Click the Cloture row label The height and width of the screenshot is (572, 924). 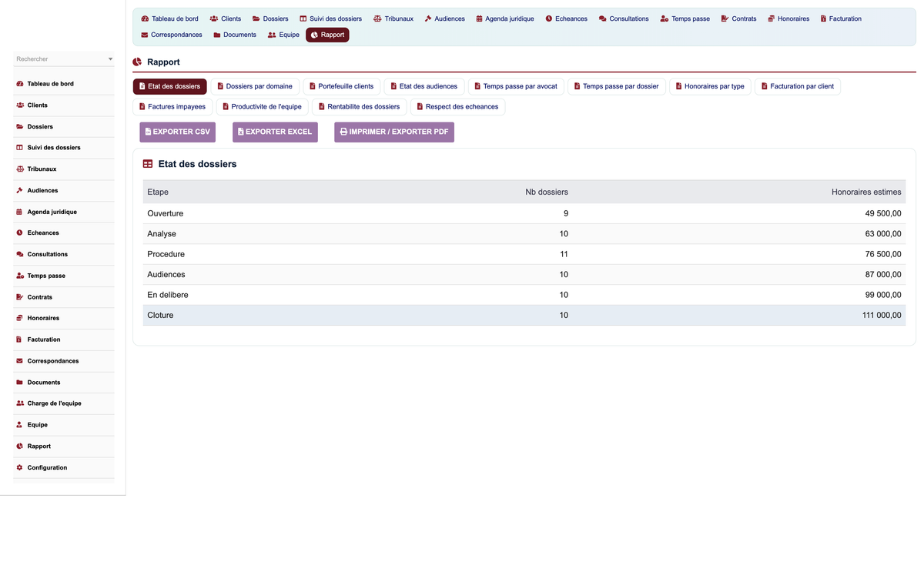tap(160, 315)
